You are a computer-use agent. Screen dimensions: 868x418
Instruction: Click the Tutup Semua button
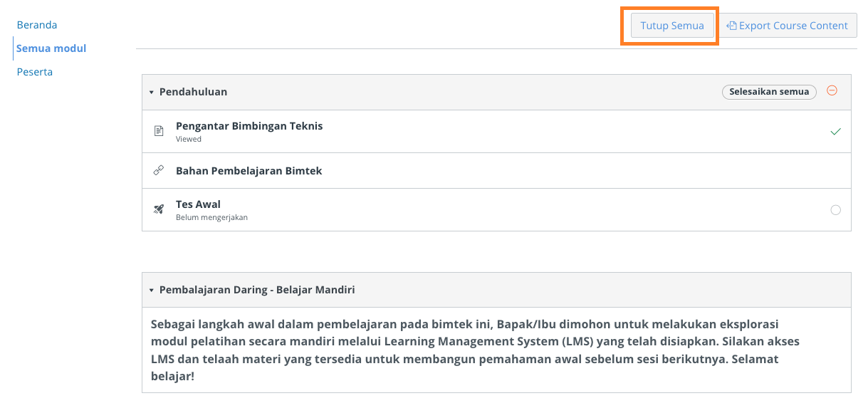tap(672, 26)
